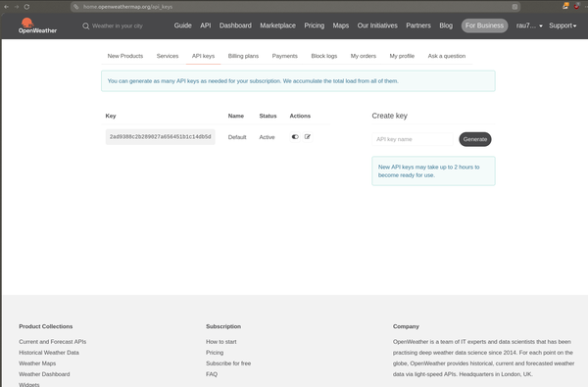Click the Default name cell
The image size is (588, 387).
click(x=237, y=137)
